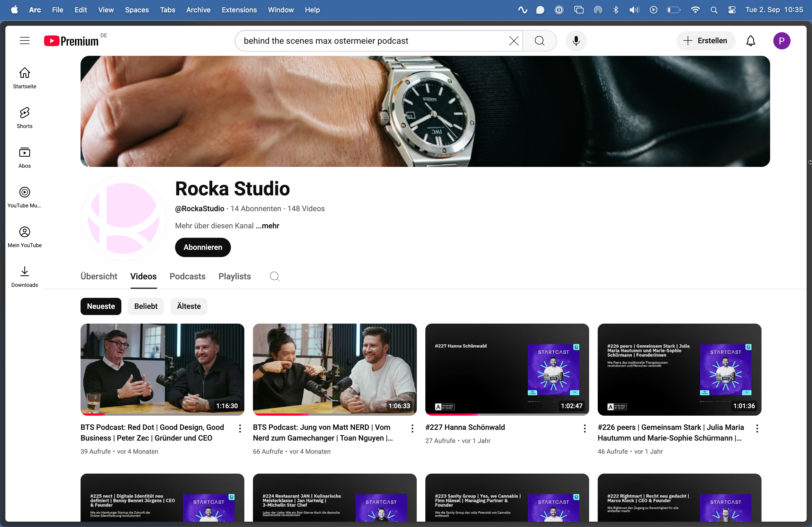Open #226 peers thumbnail 1:01:36
Image resolution: width=812 pixels, height=527 pixels.
679,369
